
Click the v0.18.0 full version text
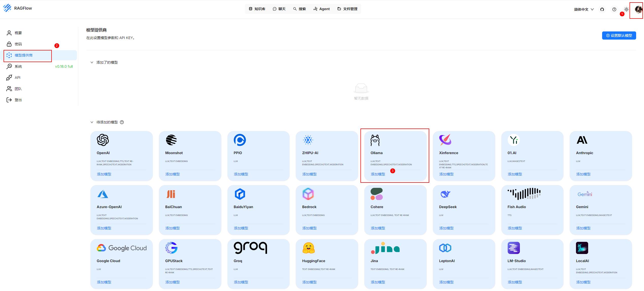(x=64, y=66)
